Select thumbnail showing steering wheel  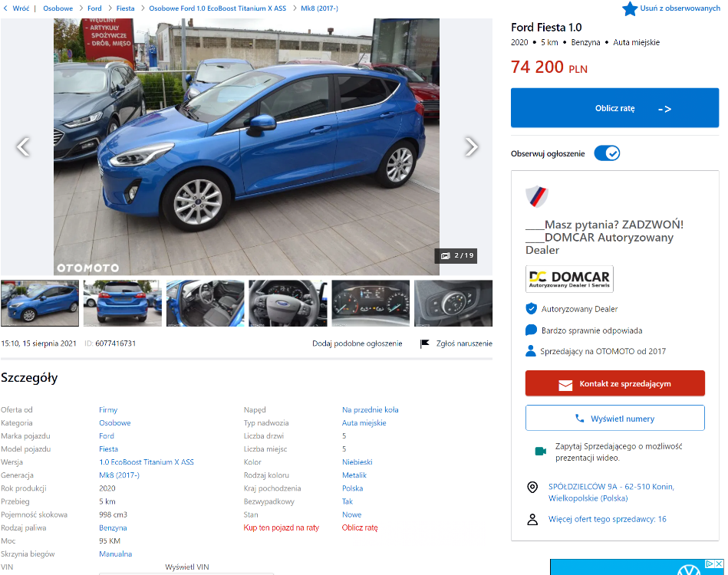[288, 303]
